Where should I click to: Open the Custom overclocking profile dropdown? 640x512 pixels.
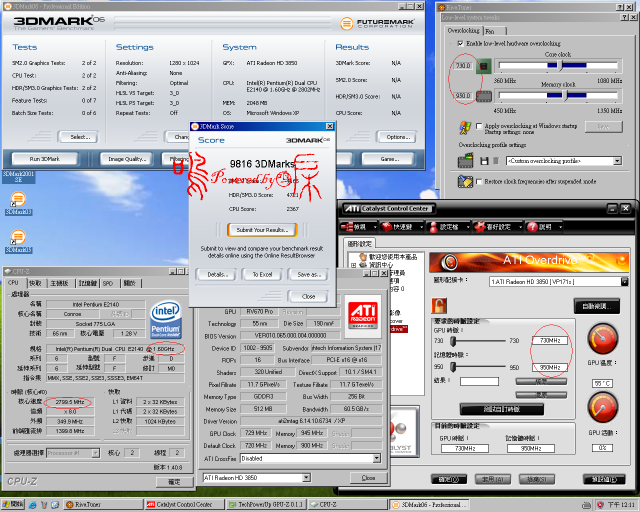point(618,161)
